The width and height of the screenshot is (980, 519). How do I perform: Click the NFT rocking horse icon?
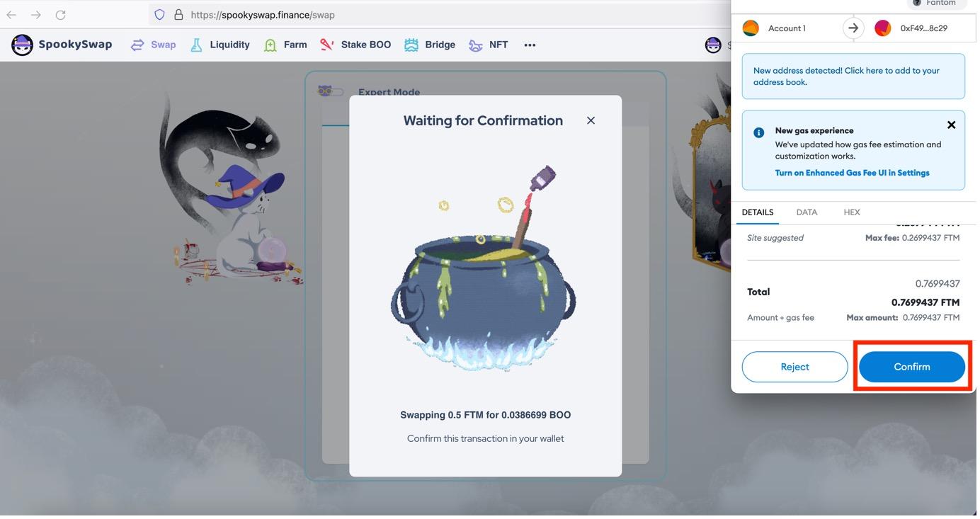tap(475, 45)
